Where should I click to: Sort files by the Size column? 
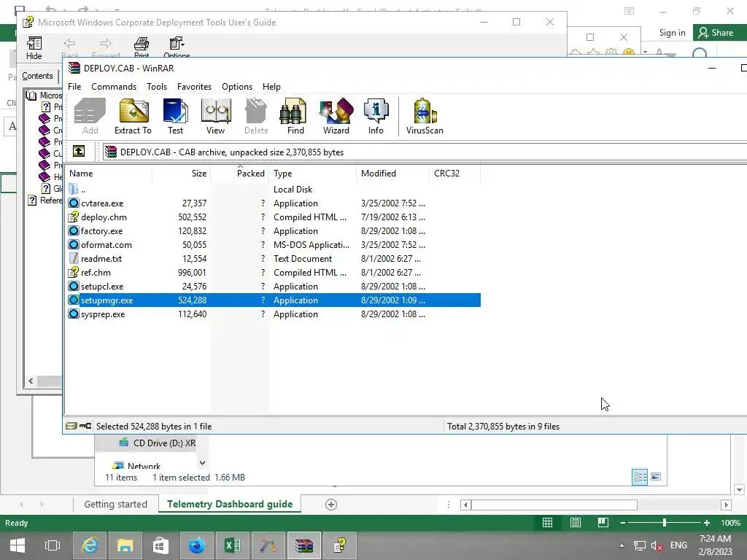[x=181, y=174]
